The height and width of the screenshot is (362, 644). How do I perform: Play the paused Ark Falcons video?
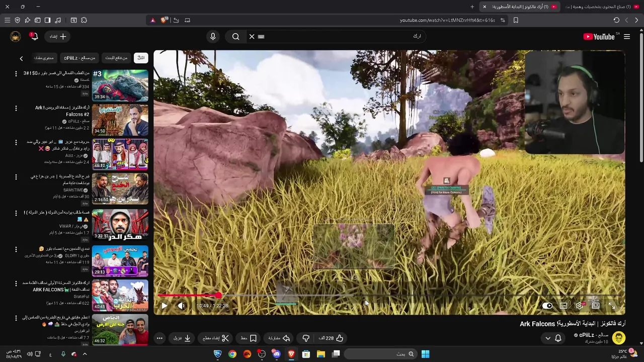pyautogui.click(x=164, y=306)
